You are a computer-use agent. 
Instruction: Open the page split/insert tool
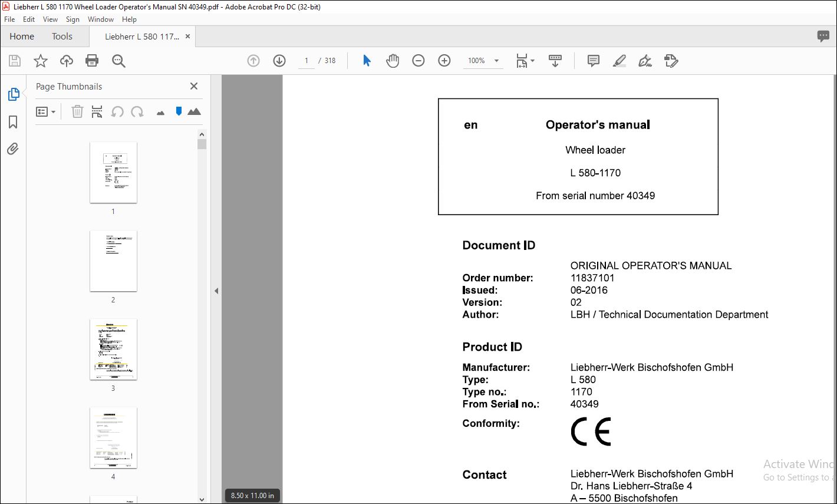click(97, 111)
